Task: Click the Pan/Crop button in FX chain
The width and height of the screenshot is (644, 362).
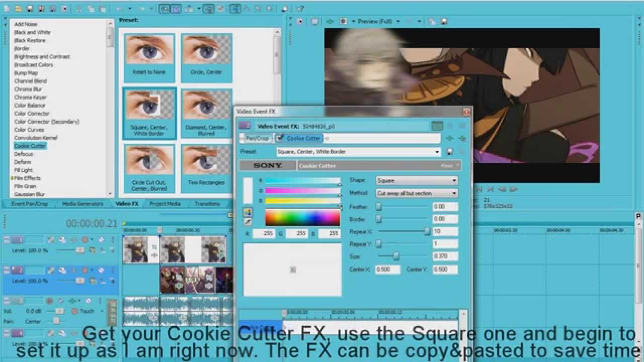Action: pos(257,138)
